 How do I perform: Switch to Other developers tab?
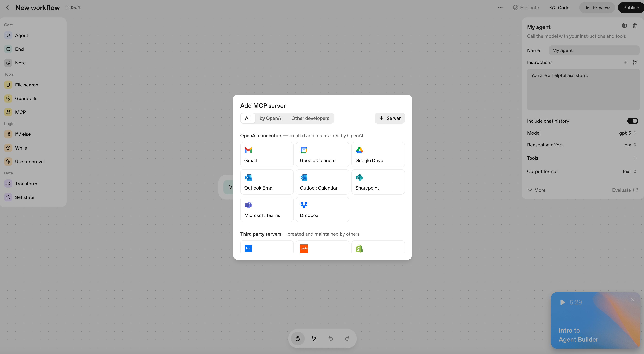tap(310, 118)
